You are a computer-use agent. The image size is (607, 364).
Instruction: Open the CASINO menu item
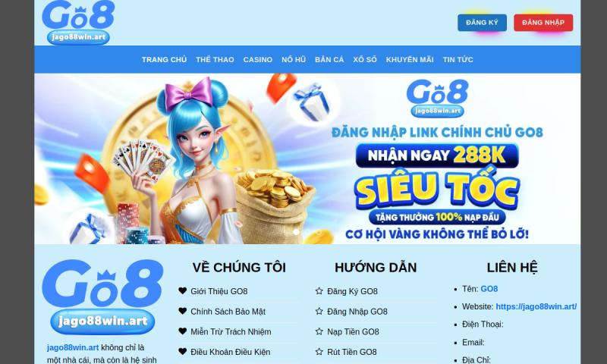click(258, 60)
